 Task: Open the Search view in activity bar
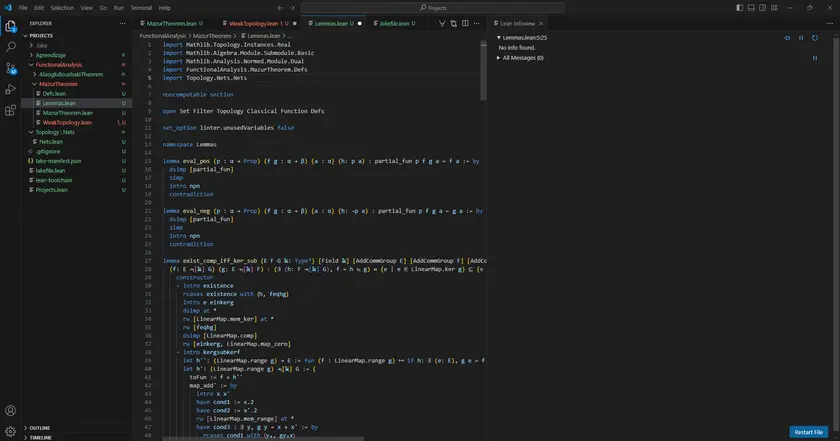[x=10, y=47]
